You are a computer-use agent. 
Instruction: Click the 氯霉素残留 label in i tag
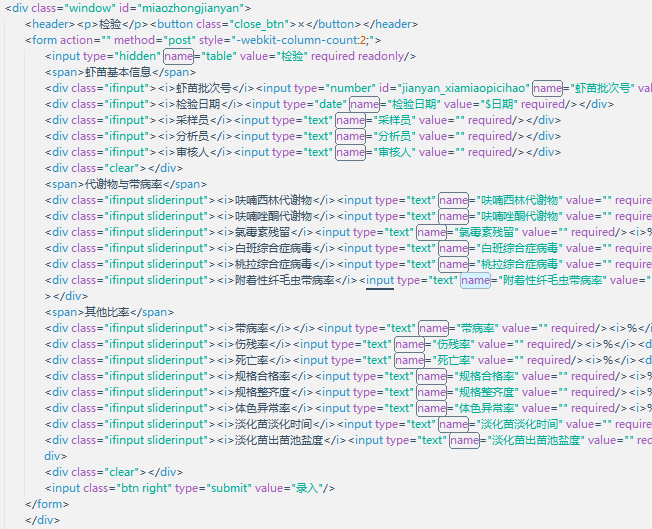pyautogui.click(x=262, y=232)
